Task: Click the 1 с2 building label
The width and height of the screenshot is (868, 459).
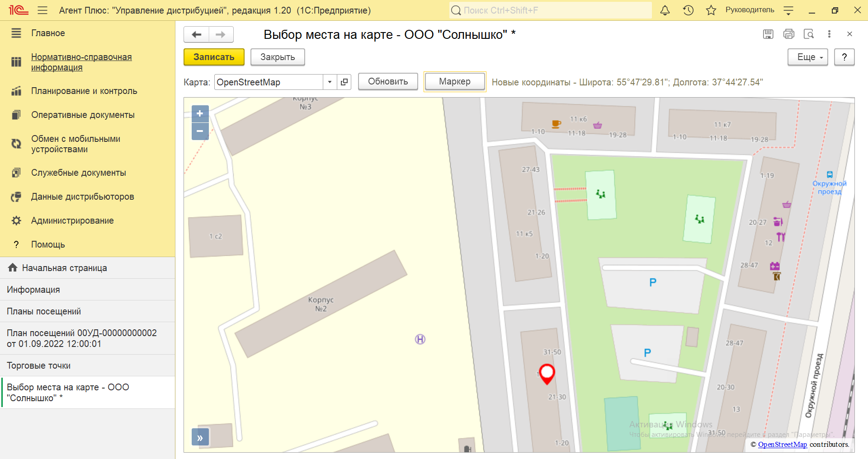Action: tap(216, 236)
